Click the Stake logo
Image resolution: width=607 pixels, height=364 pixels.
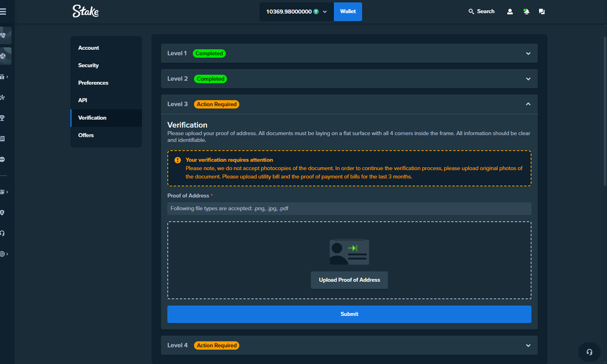pyautogui.click(x=85, y=11)
